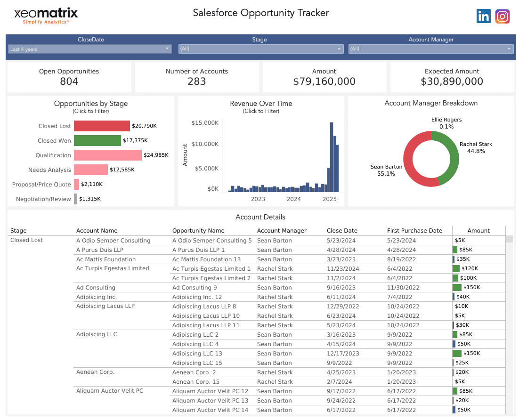Click the Opportunity Name column header
The height and width of the screenshot is (420, 519).
(198, 230)
